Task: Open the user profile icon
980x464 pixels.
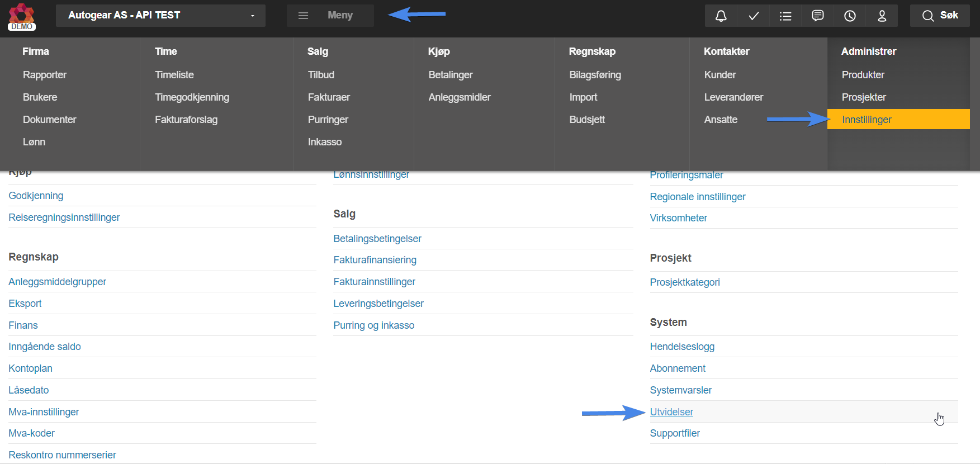Action: pos(882,16)
